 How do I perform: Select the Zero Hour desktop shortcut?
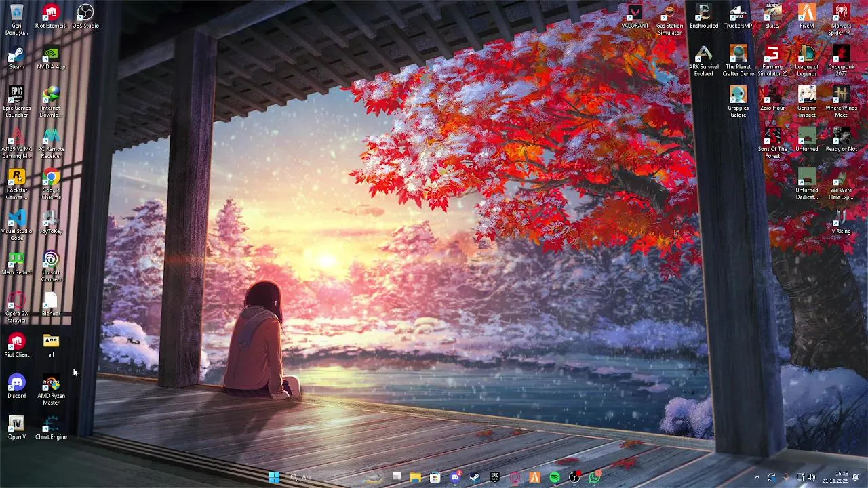[x=772, y=99]
